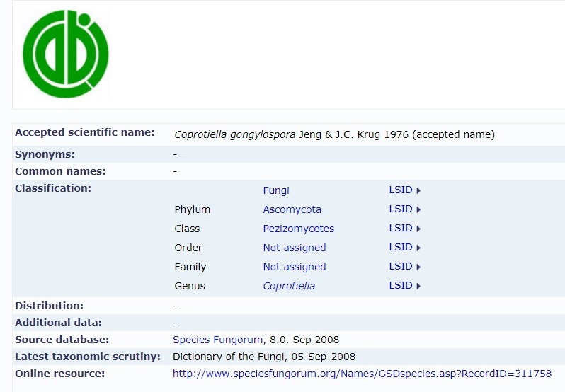Click the green circular database logo

66,54
